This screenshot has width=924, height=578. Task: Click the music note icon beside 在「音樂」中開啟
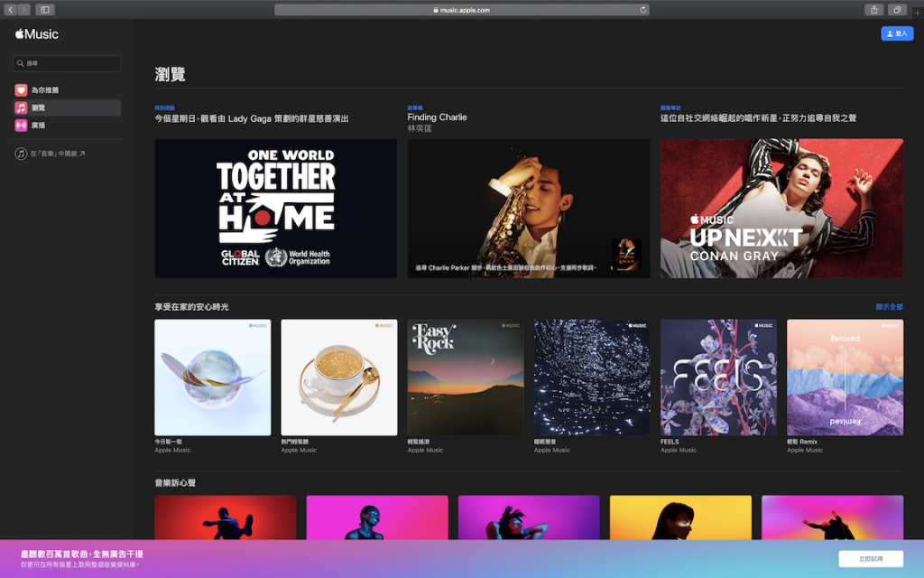pos(21,154)
